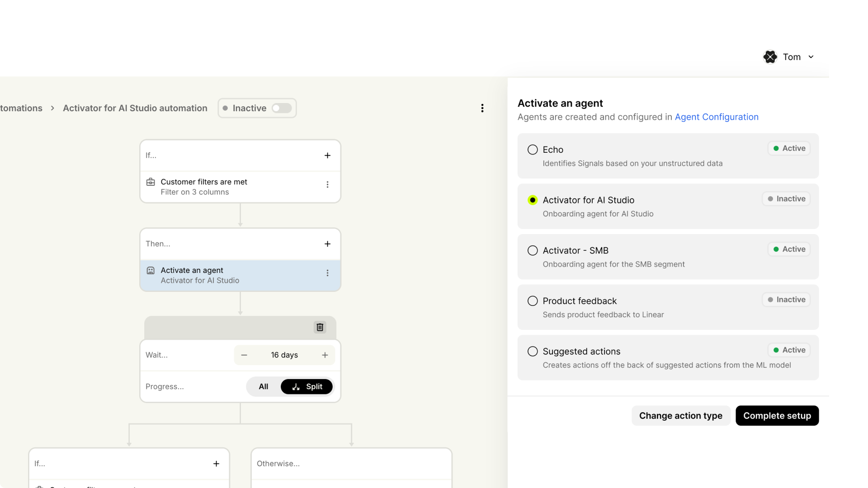This screenshot has width=868, height=488.
Task: Click the Active badge on Suggested actions
Action: [789, 350]
